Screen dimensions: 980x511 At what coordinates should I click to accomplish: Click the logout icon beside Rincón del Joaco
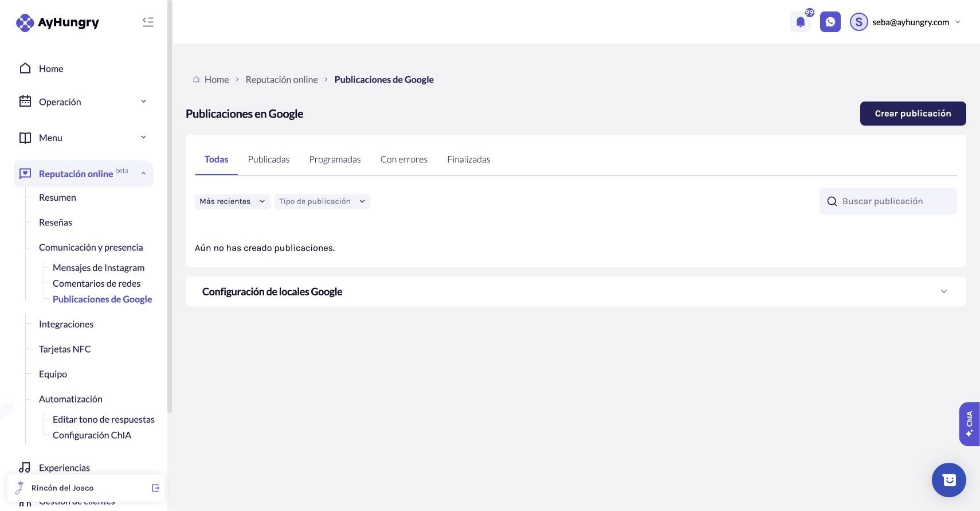coord(155,488)
